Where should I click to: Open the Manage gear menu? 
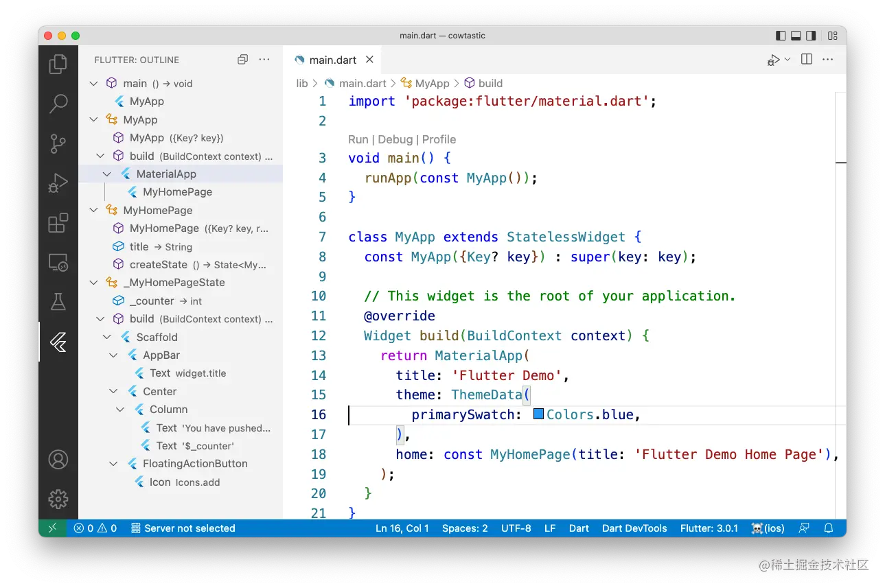tap(58, 499)
